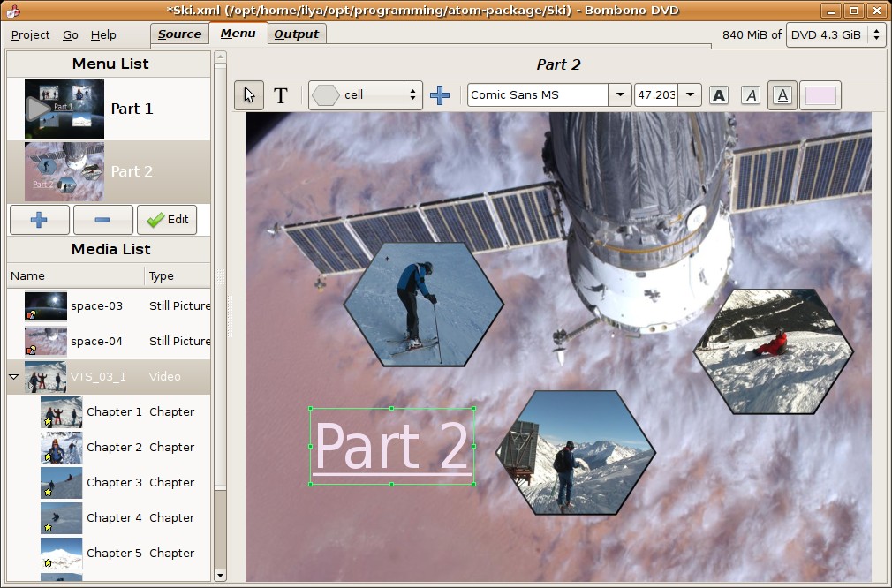
Task: Collapse the VTS_03_1 chapter list
Action: click(x=13, y=376)
